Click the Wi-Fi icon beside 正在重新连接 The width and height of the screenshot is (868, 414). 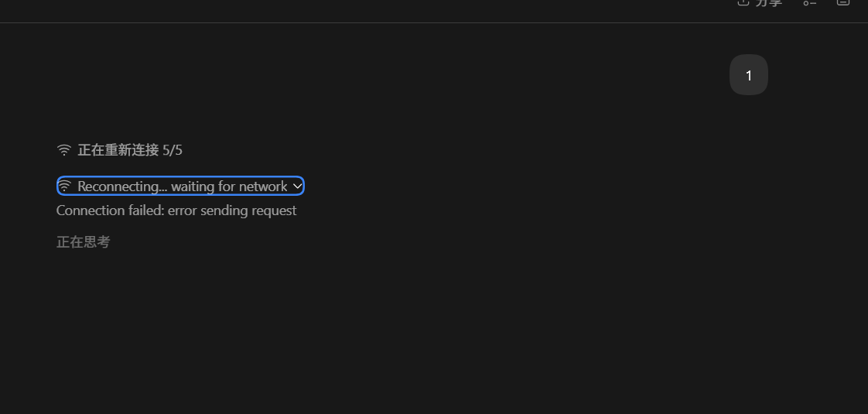[x=64, y=150]
